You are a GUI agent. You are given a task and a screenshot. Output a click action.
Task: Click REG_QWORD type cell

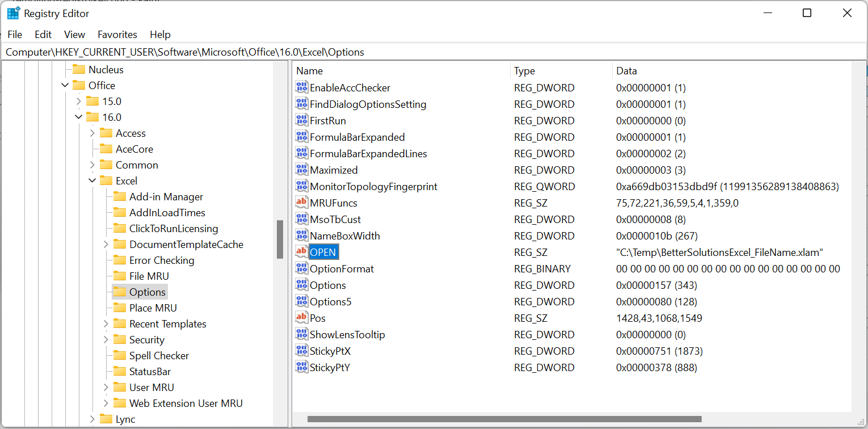[x=545, y=186]
